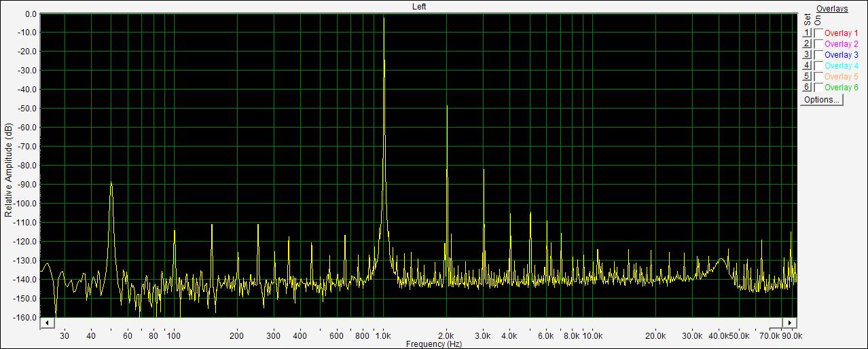The width and height of the screenshot is (868, 349).
Task: Click the -60.0 amplitude tick label
Action: point(27,128)
